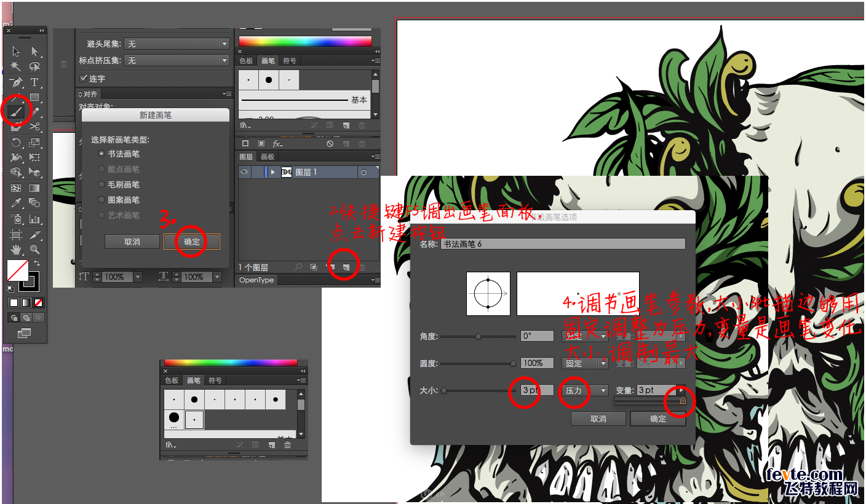Select the Artboard tool

pyautogui.click(x=16, y=234)
